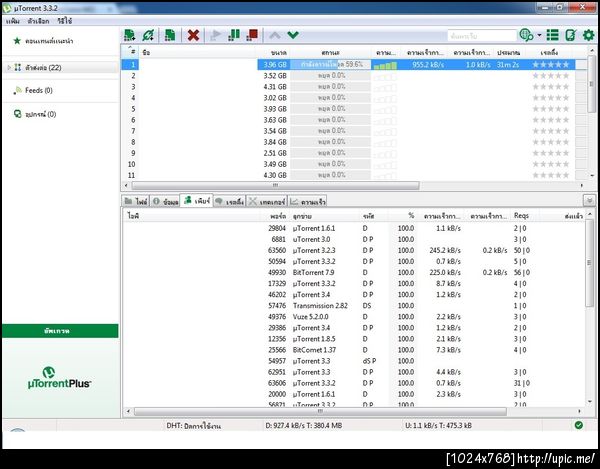This screenshot has height=469, width=600.
Task: Click the search engine globe icon
Action: point(527,35)
